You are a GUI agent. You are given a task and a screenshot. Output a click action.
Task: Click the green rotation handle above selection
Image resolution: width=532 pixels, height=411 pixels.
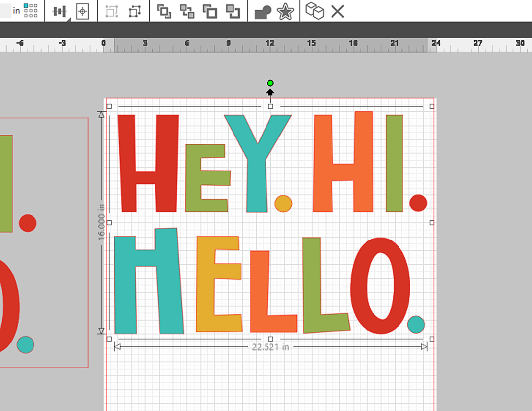coord(270,83)
